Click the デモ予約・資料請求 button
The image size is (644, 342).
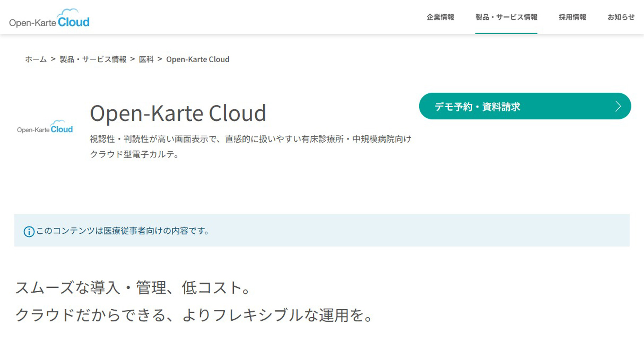[x=525, y=106]
